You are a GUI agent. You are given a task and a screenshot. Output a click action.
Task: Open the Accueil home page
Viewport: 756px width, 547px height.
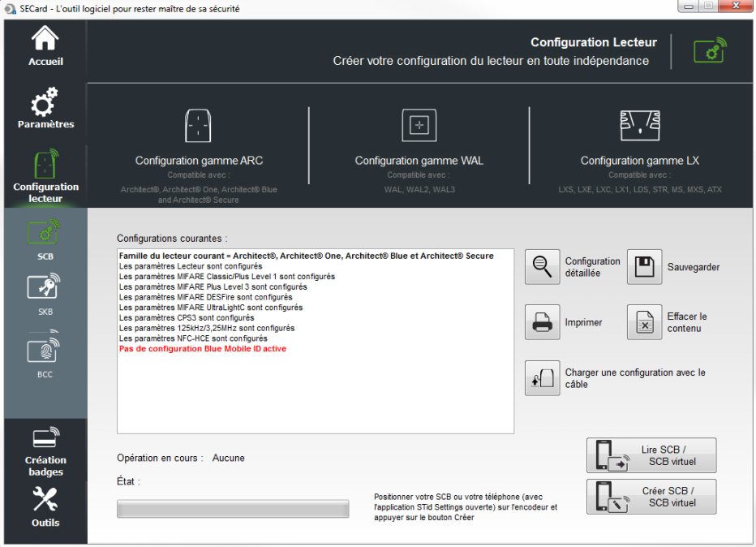point(45,46)
